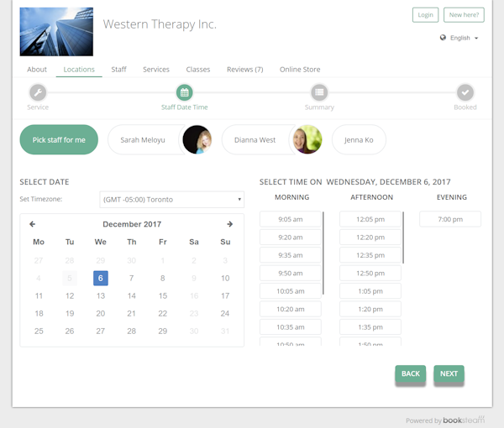Screen dimensions: 504x428
Task: Click the Staff Date Time calendar icon
Action: pos(185,93)
